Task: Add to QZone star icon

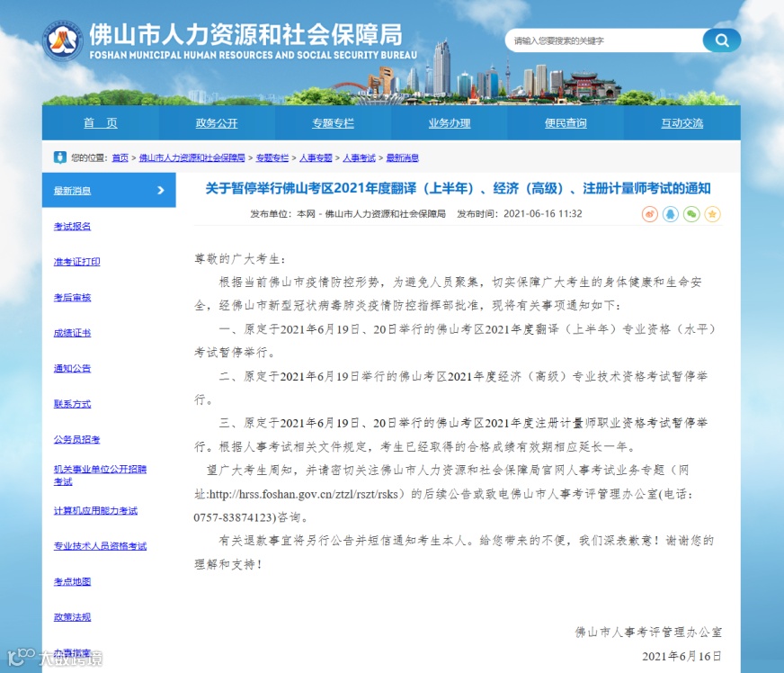Action: (x=712, y=214)
